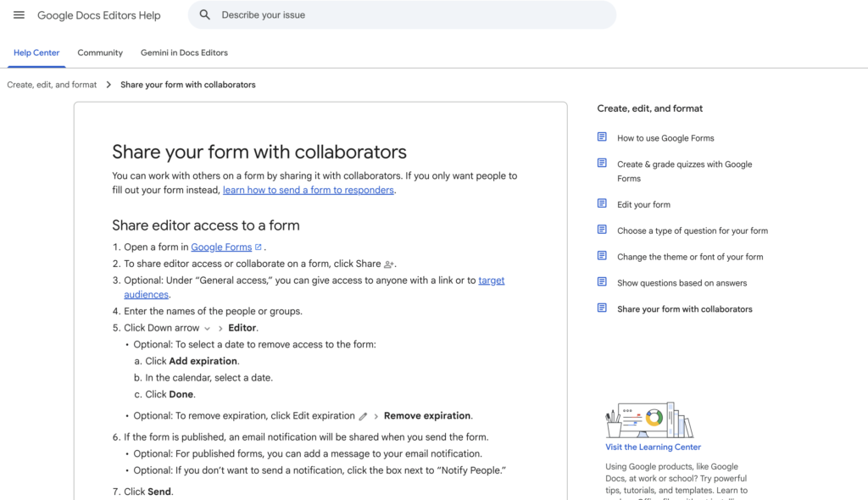Click the breadcrumb chevron separator
Image resolution: width=868 pixels, height=500 pixels.
(x=108, y=85)
